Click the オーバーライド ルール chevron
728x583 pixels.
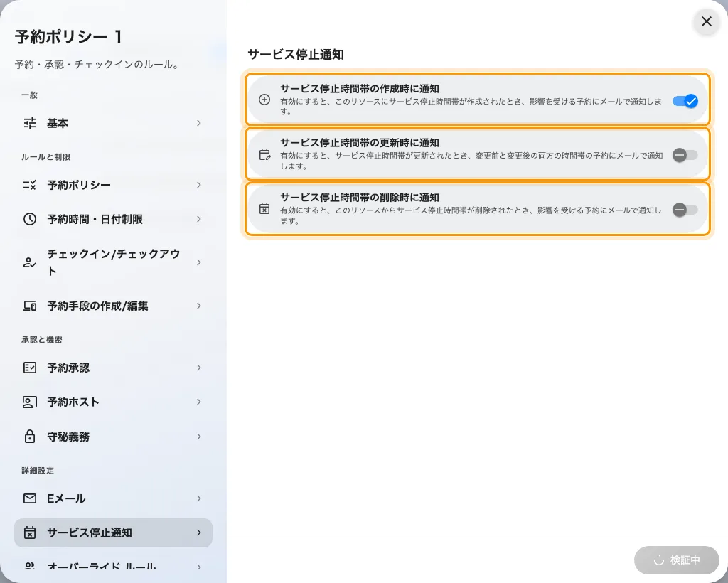pyautogui.click(x=199, y=567)
